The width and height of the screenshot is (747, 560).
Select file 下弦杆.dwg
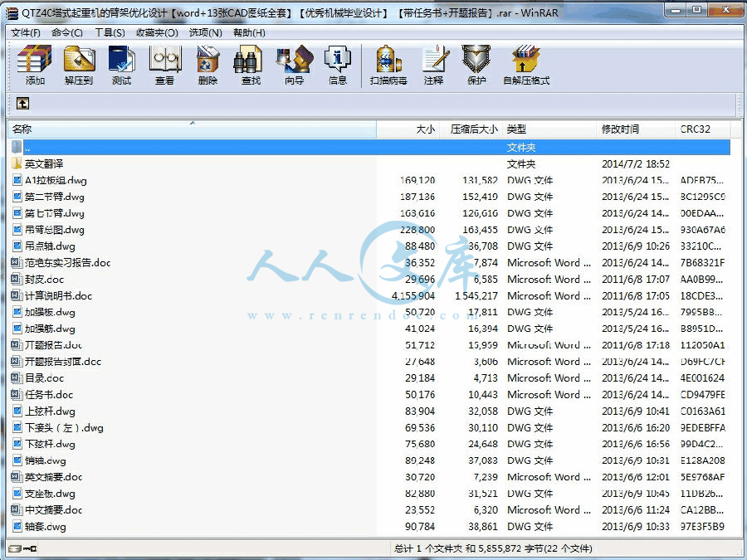pos(50,444)
